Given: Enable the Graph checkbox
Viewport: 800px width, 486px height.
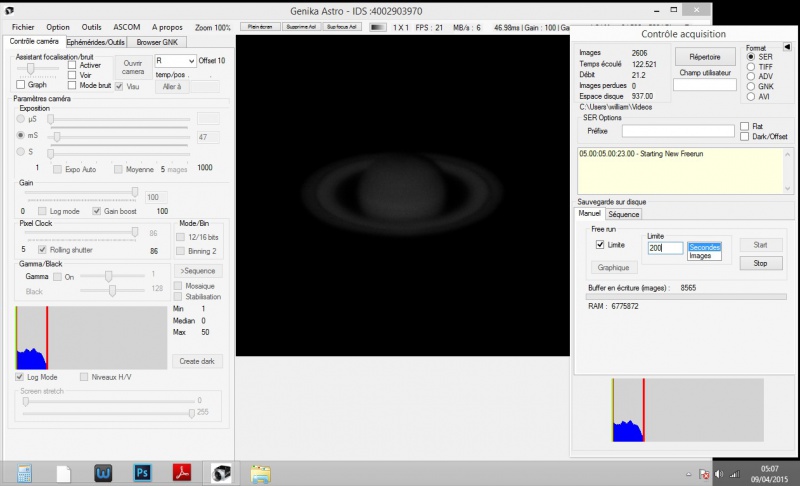Looking at the screenshot, I should coord(21,85).
